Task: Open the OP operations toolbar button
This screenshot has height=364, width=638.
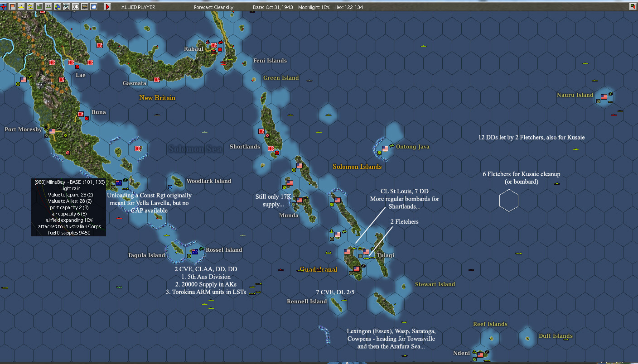Action: pos(76,7)
